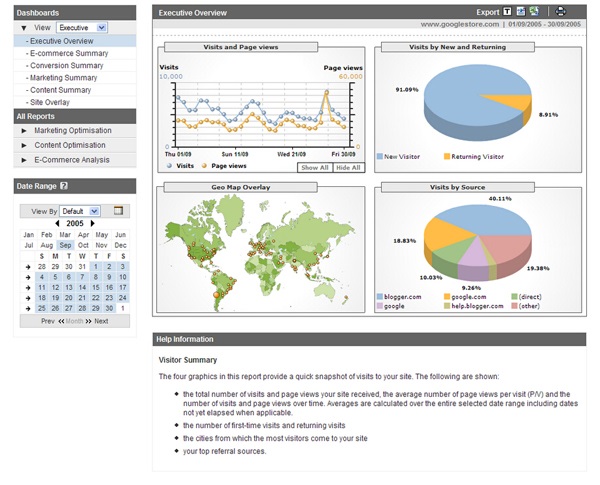600x485 pixels.
Task: Go to next year arrow
Action: tap(92, 223)
